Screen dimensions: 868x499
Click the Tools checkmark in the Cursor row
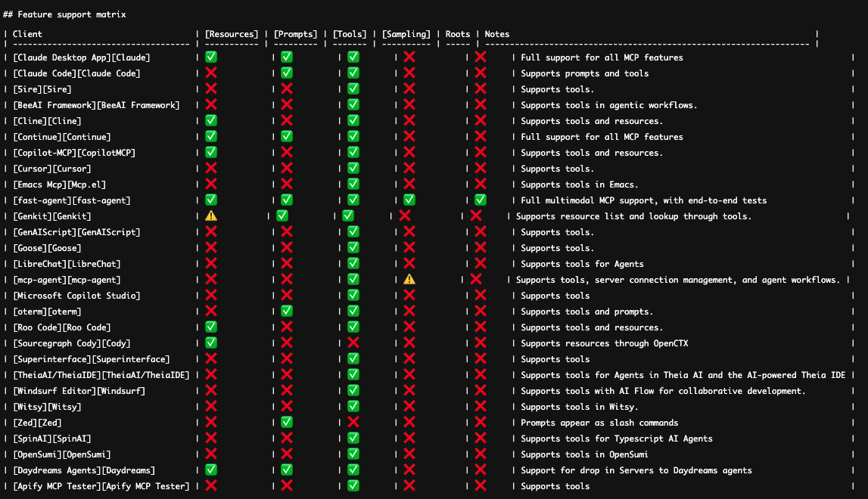tap(353, 168)
